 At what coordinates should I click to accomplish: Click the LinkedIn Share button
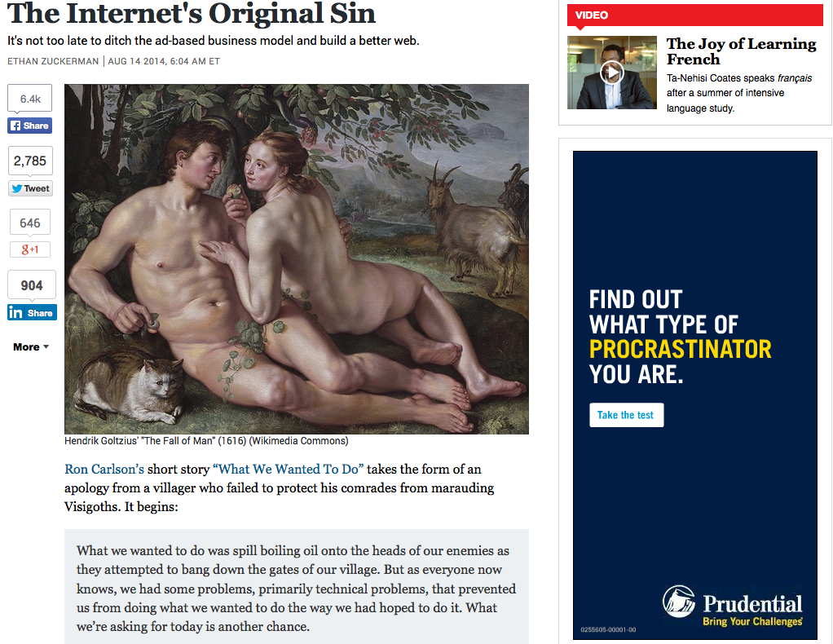pyautogui.click(x=32, y=312)
